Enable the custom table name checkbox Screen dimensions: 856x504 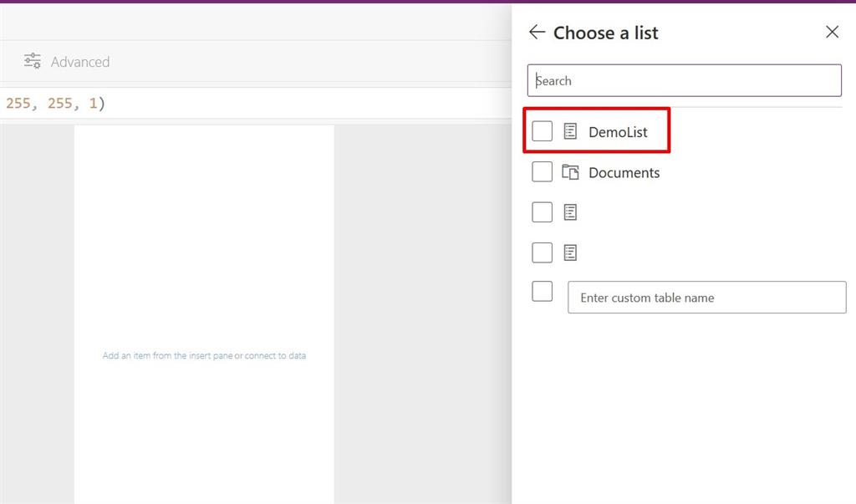point(542,291)
